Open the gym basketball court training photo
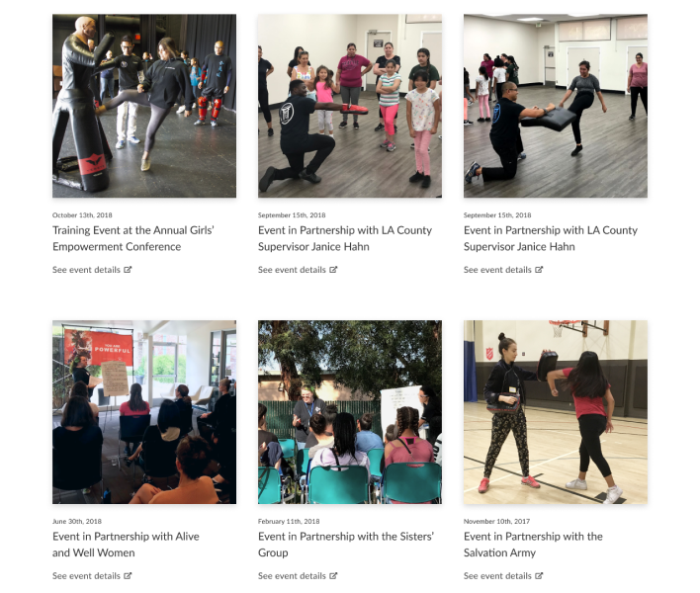The height and width of the screenshot is (593, 700). [556, 412]
